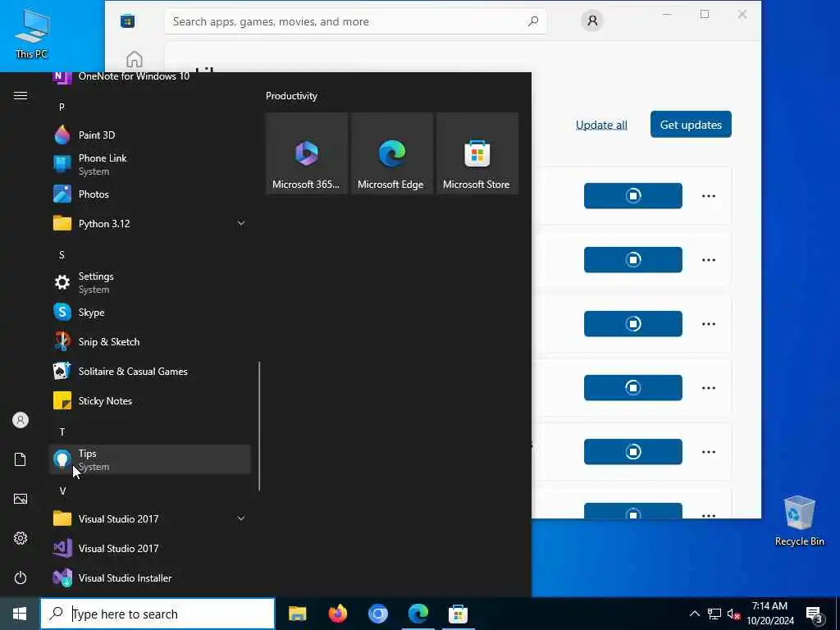Expand the Python 3.12 folder
Image resolution: width=840 pixels, height=630 pixels.
pyautogui.click(x=150, y=223)
